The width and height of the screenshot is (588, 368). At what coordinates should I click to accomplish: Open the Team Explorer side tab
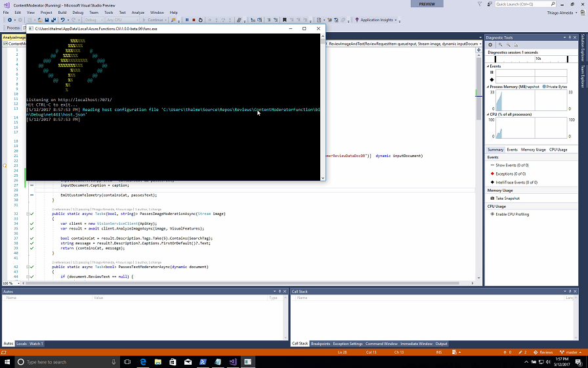click(583, 77)
